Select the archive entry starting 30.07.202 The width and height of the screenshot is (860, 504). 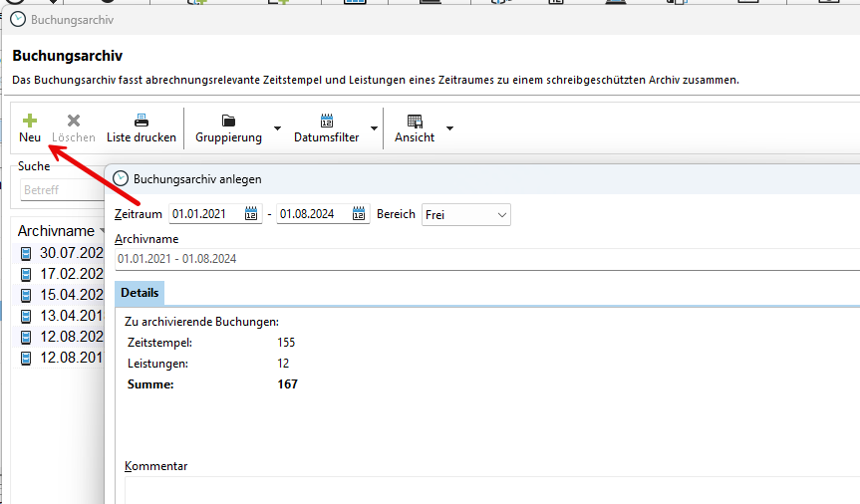70,253
